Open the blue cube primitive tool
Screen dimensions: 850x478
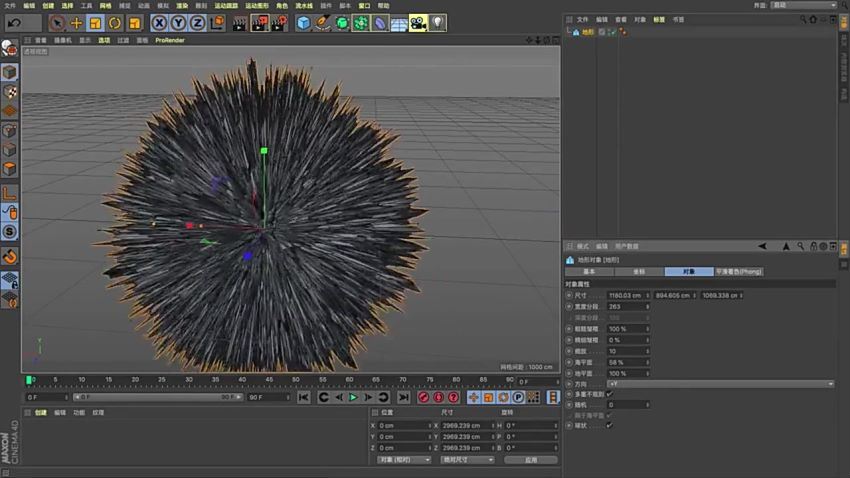[304, 23]
